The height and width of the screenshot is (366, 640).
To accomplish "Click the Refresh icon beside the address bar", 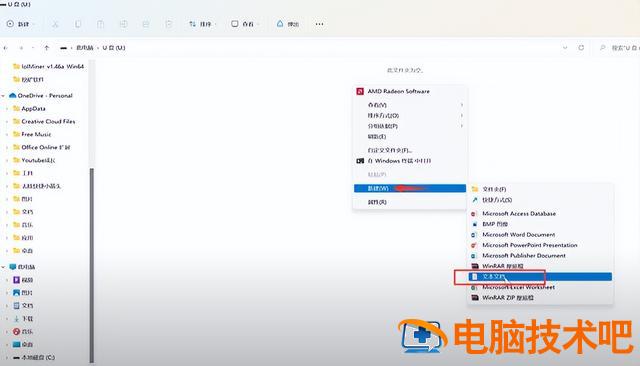I will tap(581, 48).
